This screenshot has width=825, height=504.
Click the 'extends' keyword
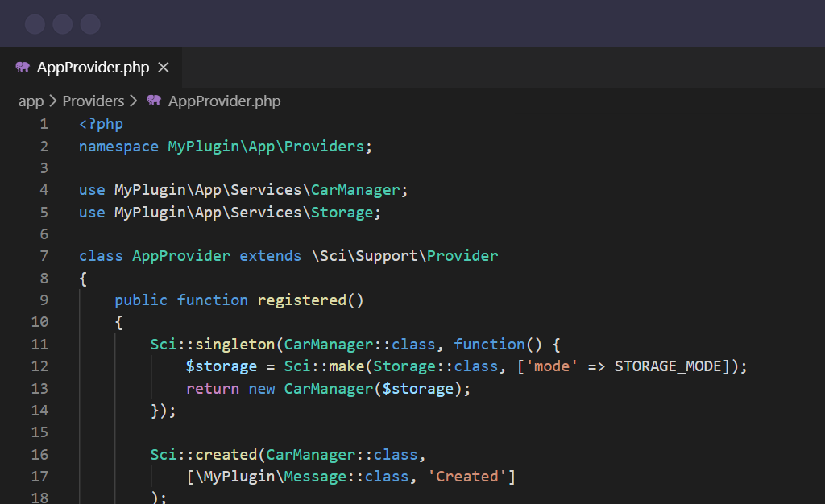[x=271, y=256]
